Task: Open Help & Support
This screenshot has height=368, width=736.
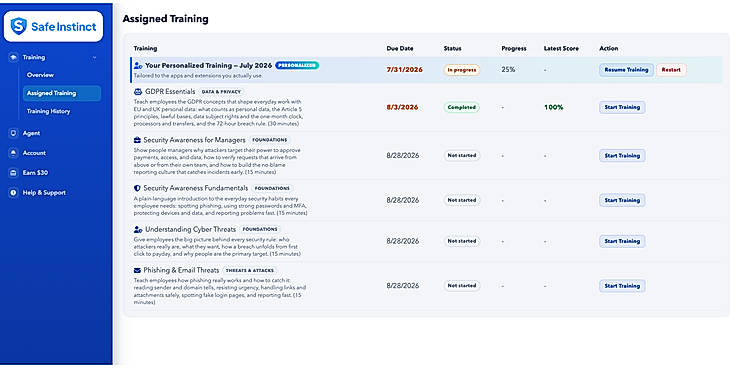Action: (44, 192)
